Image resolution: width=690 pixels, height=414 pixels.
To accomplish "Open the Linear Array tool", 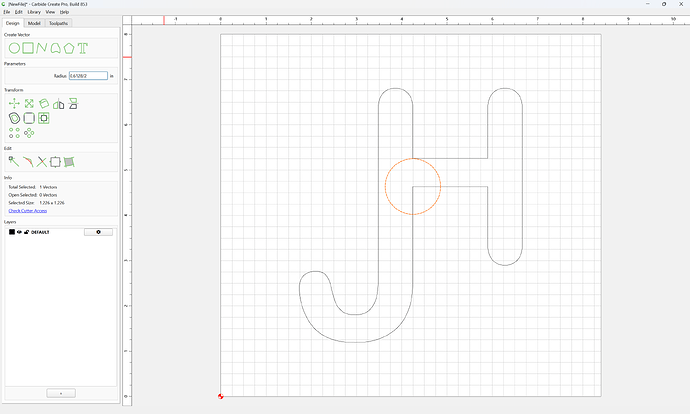I will coord(14,133).
